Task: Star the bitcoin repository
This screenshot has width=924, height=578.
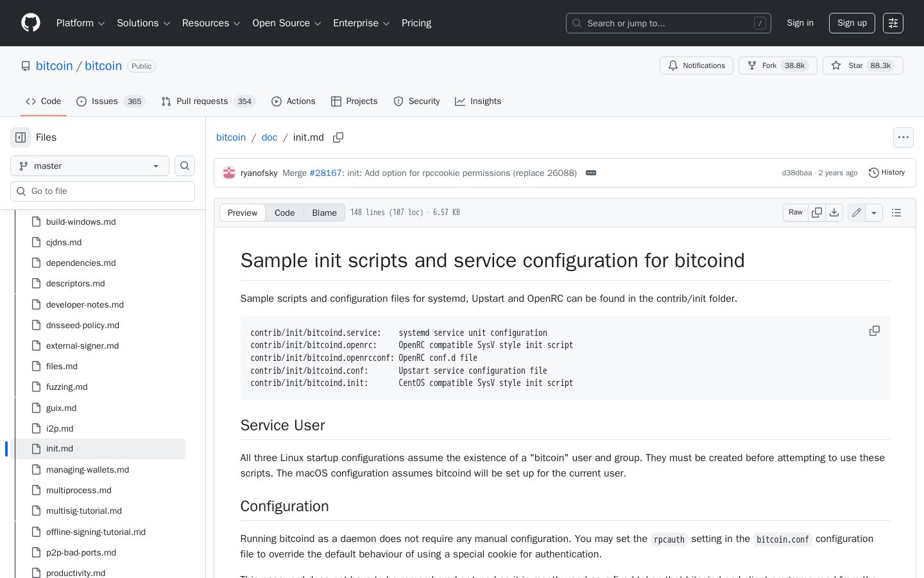Action: (862, 66)
